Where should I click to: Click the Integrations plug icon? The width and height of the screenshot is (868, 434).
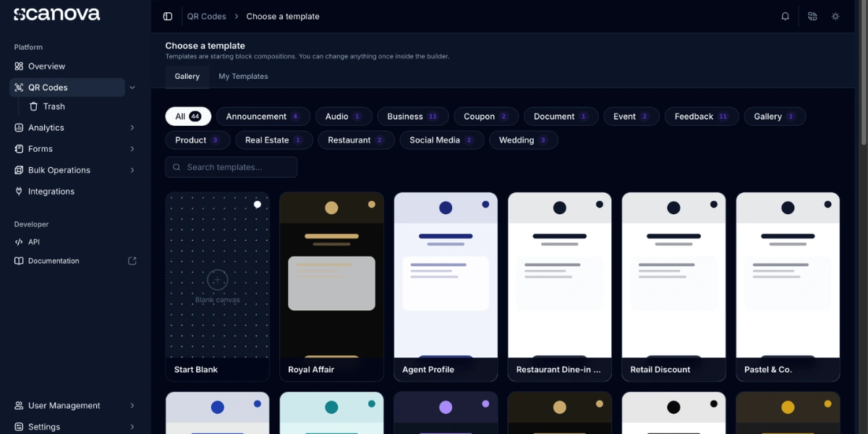click(x=19, y=192)
